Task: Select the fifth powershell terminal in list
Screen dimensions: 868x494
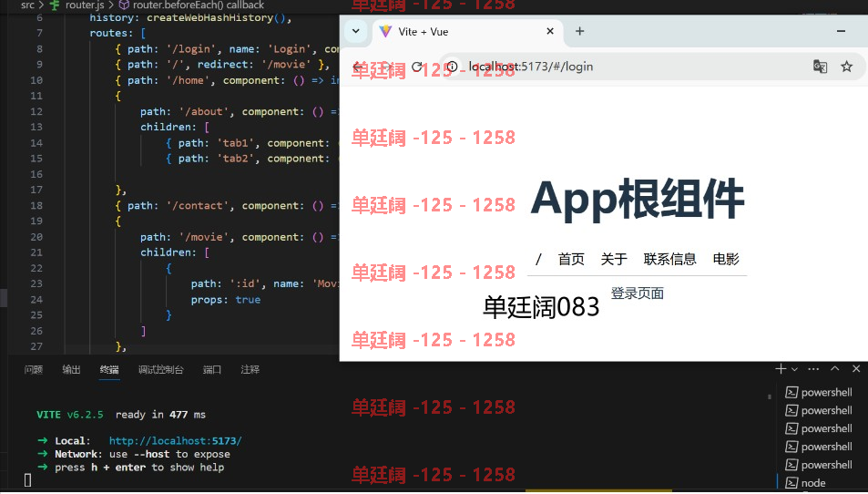Action: (820, 465)
